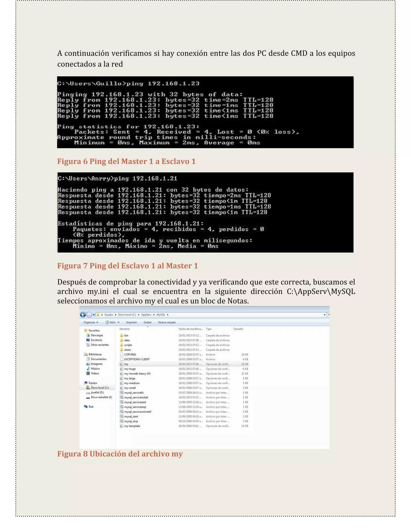This screenshot has height=532, width=411.
Task: Select the mysql_servicestop batch file name
Action: [135, 407]
